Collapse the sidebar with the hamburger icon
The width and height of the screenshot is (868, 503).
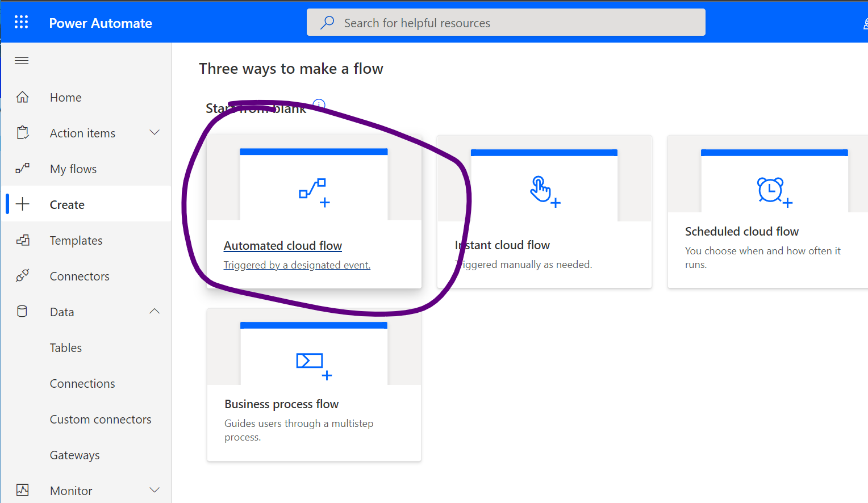(22, 60)
